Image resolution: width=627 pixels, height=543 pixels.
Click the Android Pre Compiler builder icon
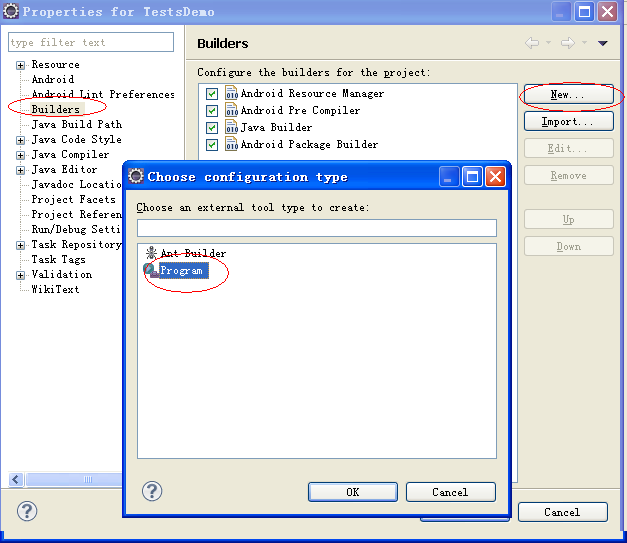click(232, 110)
